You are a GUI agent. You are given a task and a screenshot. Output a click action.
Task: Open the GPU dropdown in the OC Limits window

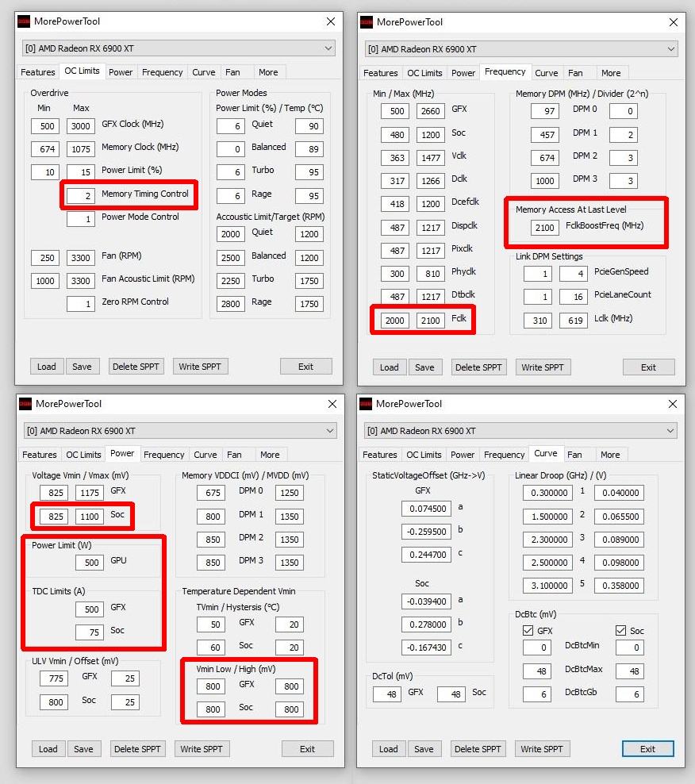(179, 48)
